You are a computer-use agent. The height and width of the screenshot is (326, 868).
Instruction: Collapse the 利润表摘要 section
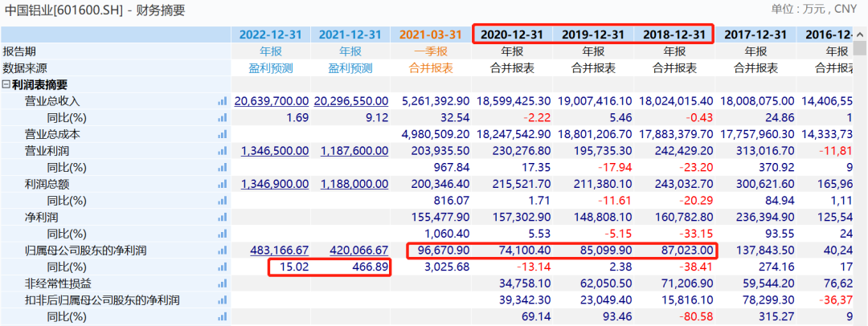pos(6,84)
